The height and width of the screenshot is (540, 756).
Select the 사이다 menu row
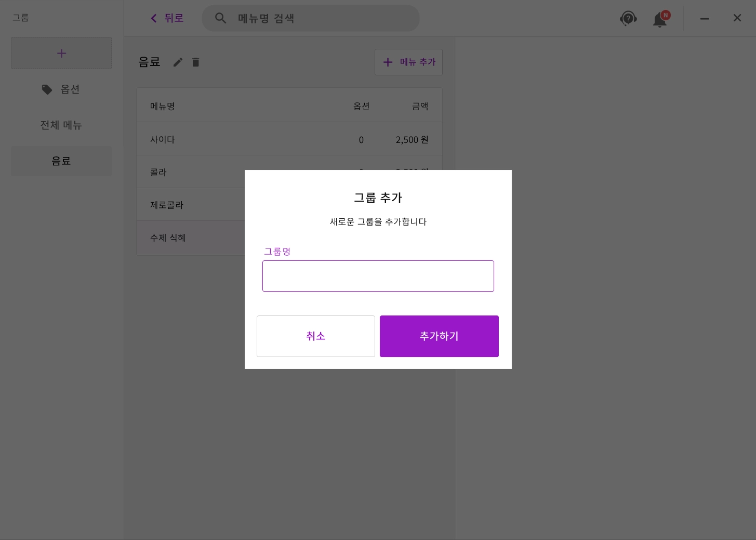pyautogui.click(x=289, y=139)
